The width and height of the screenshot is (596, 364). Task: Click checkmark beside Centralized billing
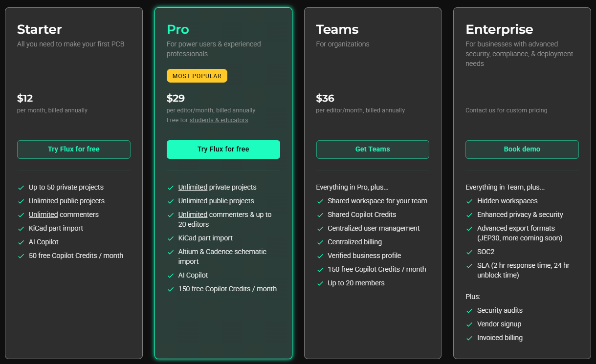(x=320, y=242)
